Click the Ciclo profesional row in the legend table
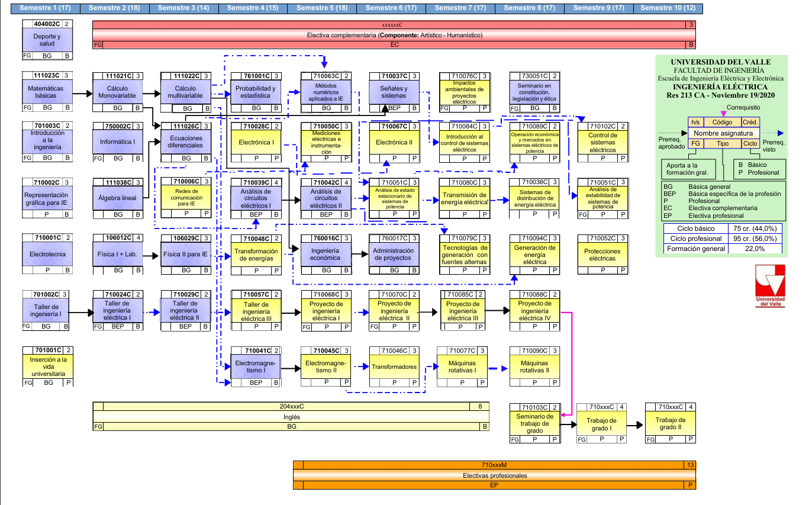 (722, 239)
